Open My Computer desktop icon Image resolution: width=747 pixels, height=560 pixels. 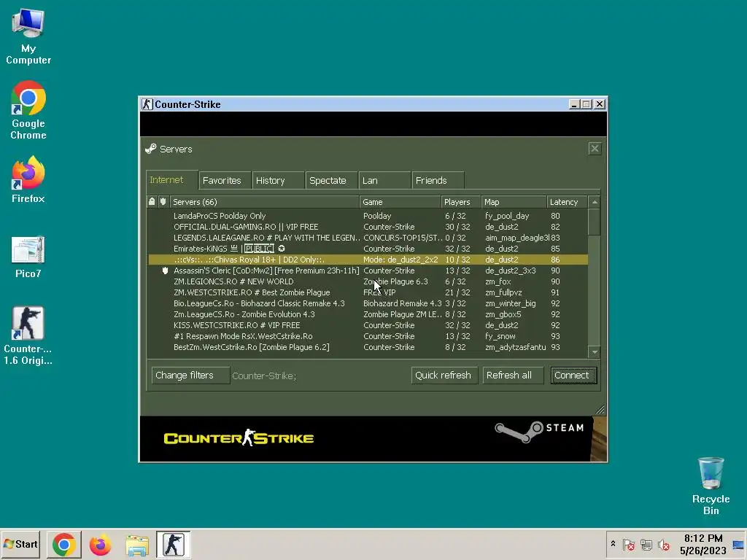tap(28, 36)
